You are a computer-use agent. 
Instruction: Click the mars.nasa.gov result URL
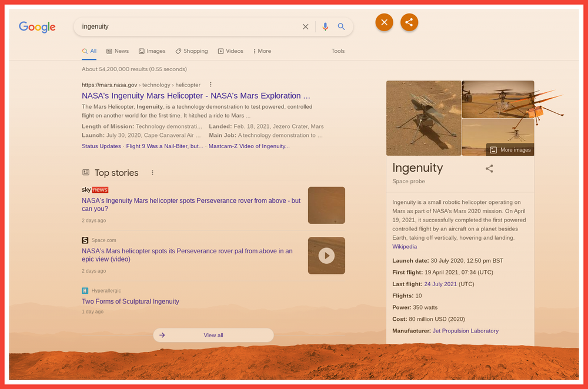(141, 85)
